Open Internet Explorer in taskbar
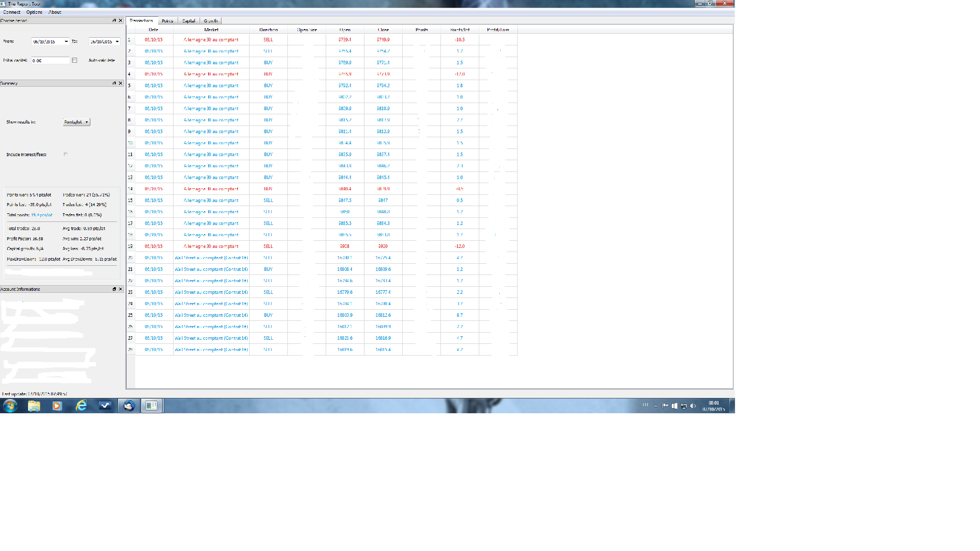This screenshot has width=980, height=551. (x=81, y=406)
